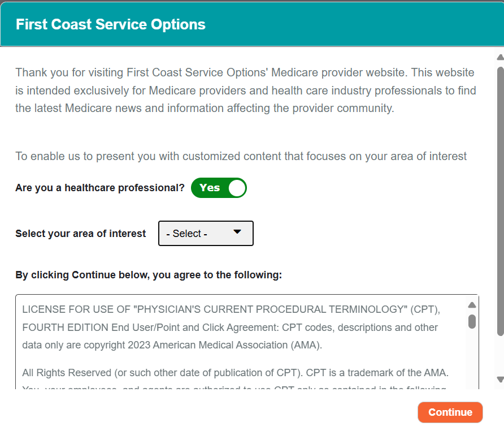The image size is (504, 435).
Task: Click the "All Rights Reserved" license paragraph
Action: click(235, 373)
